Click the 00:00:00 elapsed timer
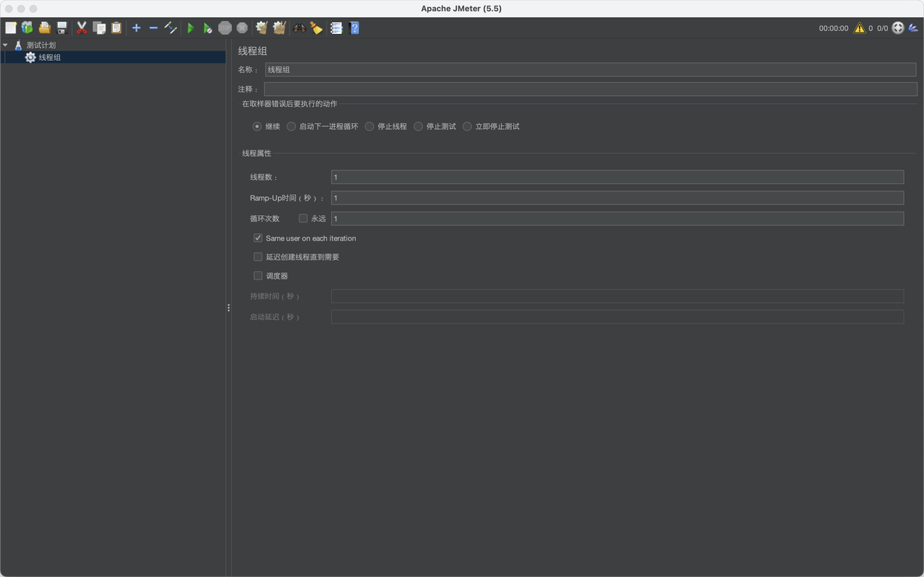Viewport: 924px width, 577px height. (x=834, y=28)
